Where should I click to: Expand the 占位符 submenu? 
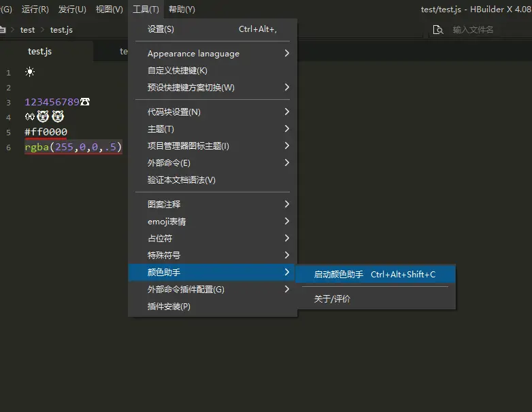coord(213,239)
